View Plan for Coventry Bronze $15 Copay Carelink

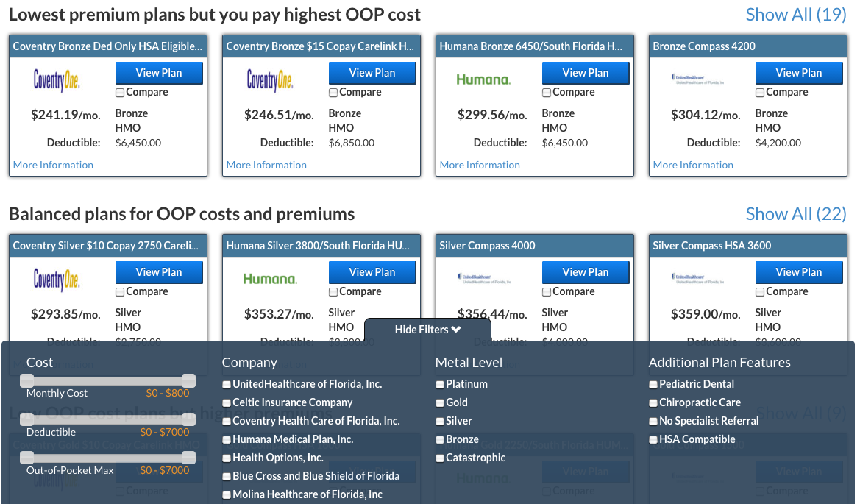click(x=372, y=73)
